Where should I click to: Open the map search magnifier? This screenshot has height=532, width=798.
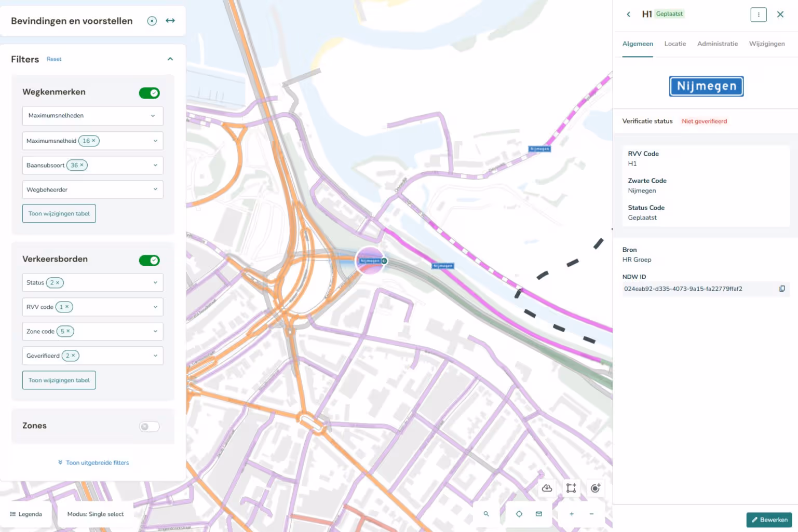click(486, 514)
